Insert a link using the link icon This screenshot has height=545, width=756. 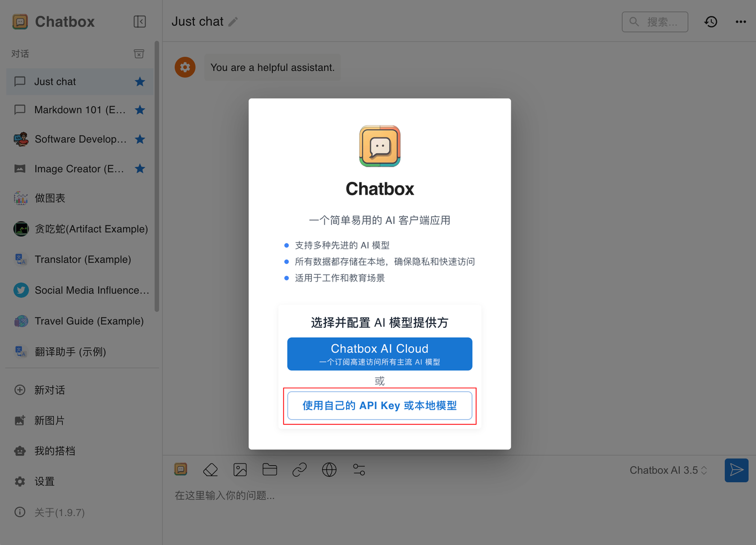[x=299, y=469]
